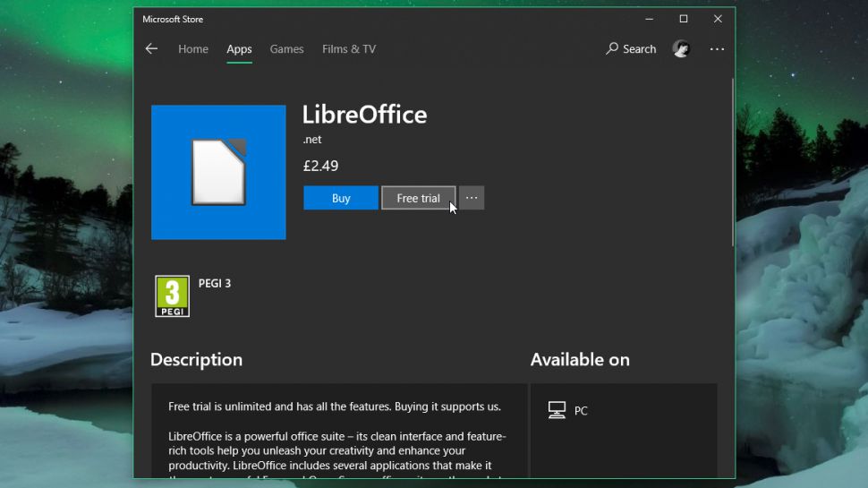Start the Free trial

[x=419, y=198]
